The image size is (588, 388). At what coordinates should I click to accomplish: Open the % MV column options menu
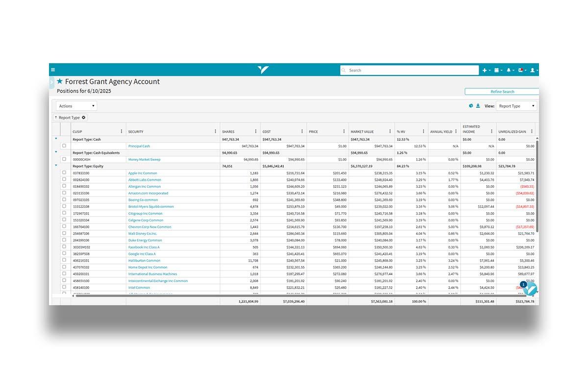[423, 131]
